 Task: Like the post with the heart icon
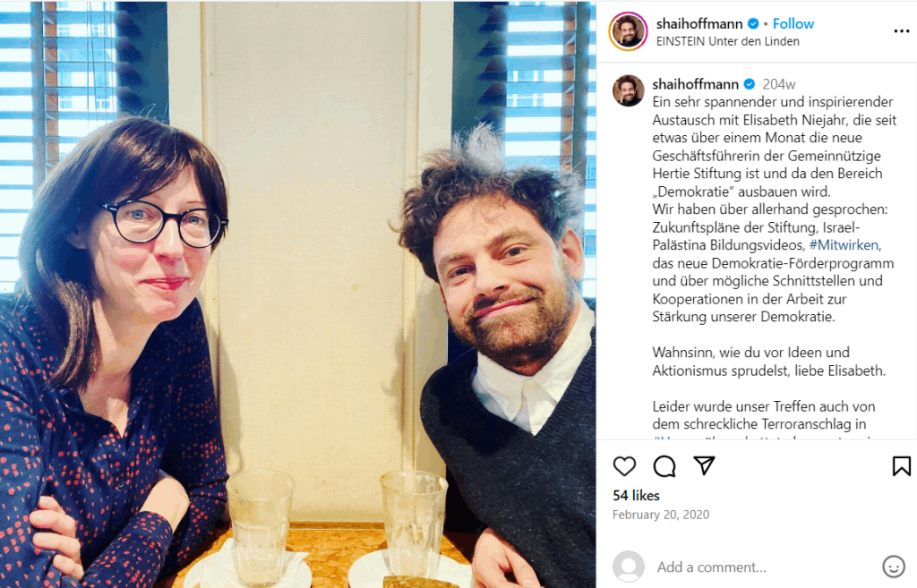[x=624, y=466]
